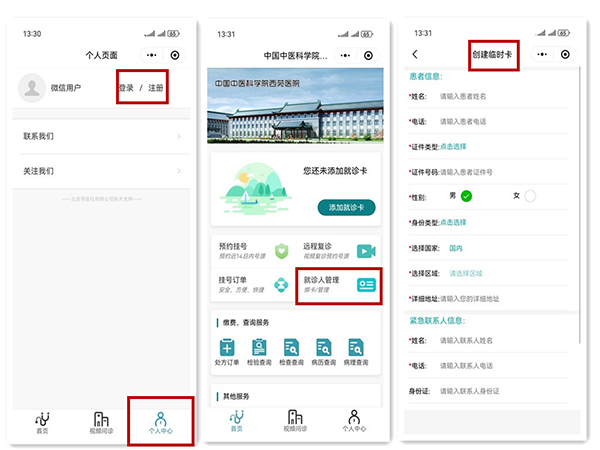The image size is (600, 450).
Task: Switch to 个人中心 tab on 个人页面 screen
Action: tap(160, 420)
